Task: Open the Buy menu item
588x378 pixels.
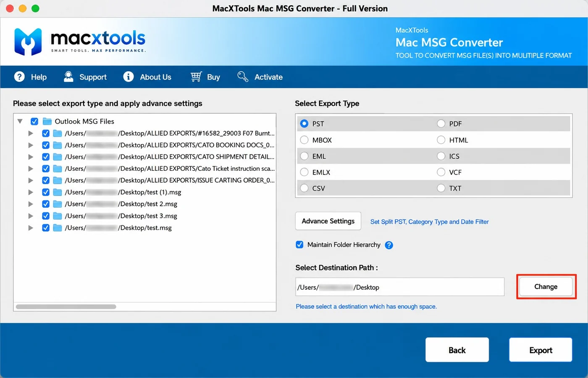Action: click(x=205, y=77)
